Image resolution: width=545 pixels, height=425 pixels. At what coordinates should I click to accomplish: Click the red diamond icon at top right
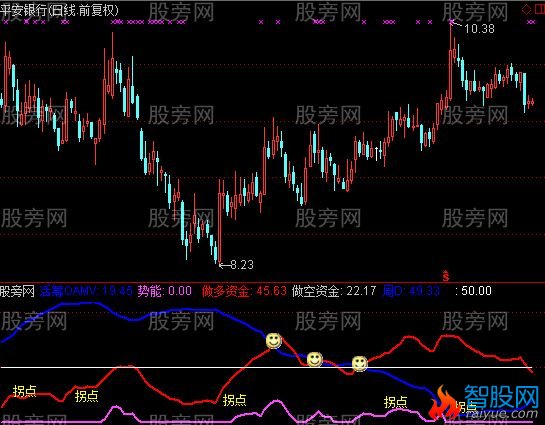click(x=527, y=9)
